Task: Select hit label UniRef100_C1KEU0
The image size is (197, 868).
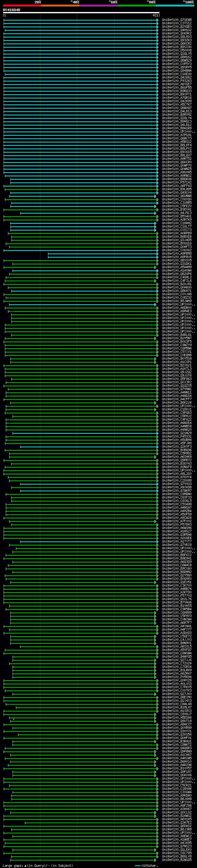Action: click(x=177, y=74)
